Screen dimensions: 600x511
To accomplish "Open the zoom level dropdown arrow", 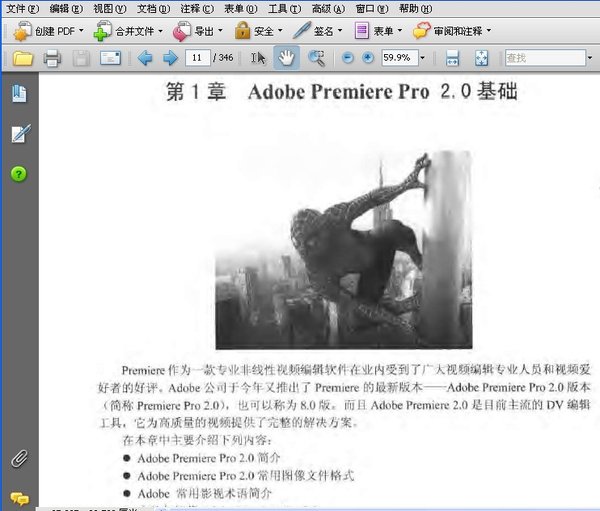I will 422,58.
